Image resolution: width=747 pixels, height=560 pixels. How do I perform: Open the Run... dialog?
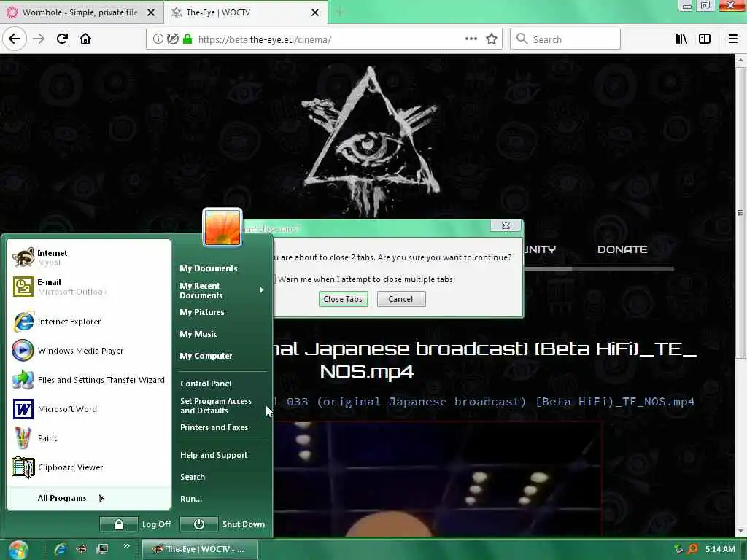click(191, 499)
